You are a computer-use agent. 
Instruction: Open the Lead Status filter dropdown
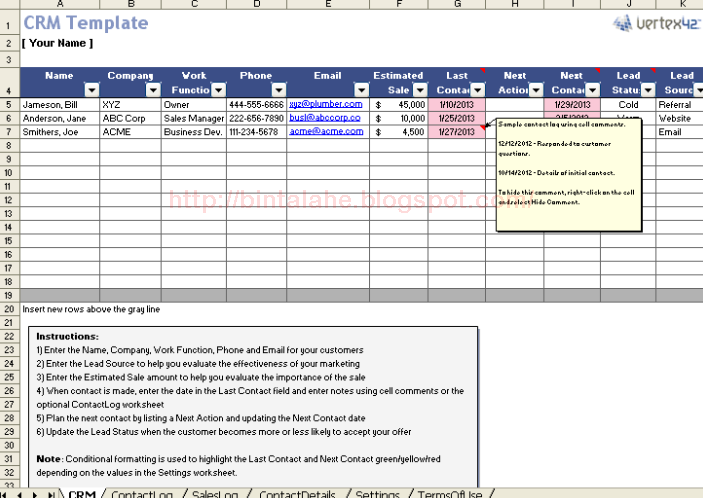click(648, 90)
